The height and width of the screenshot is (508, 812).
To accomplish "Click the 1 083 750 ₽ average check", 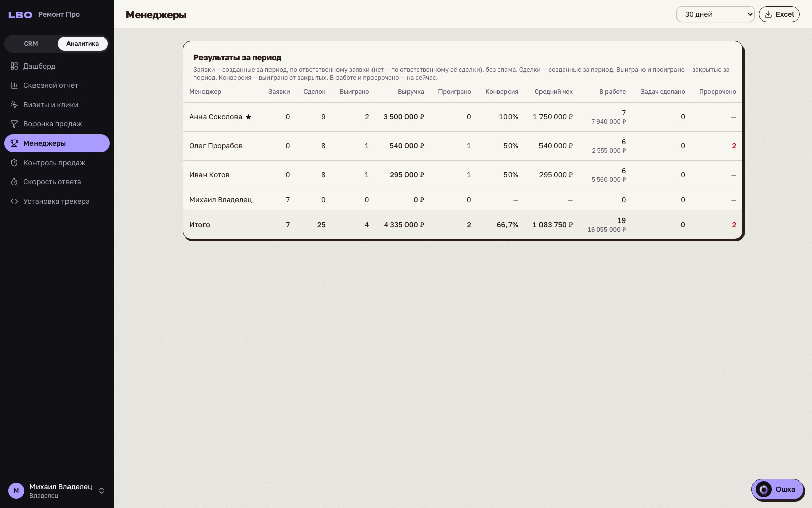I will 553,225.
